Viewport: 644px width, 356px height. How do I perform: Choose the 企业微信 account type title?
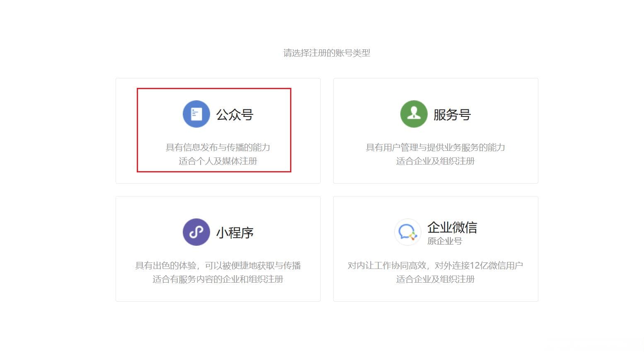pos(452,227)
